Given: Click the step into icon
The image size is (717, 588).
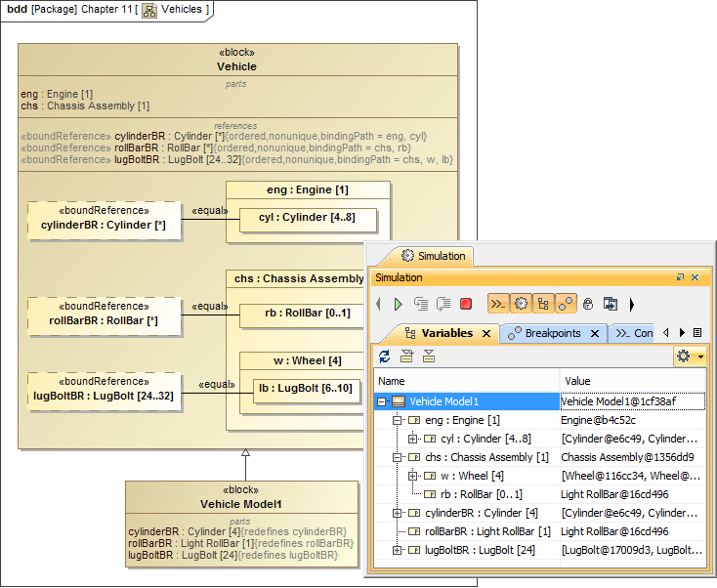Looking at the screenshot, I should point(421,305).
